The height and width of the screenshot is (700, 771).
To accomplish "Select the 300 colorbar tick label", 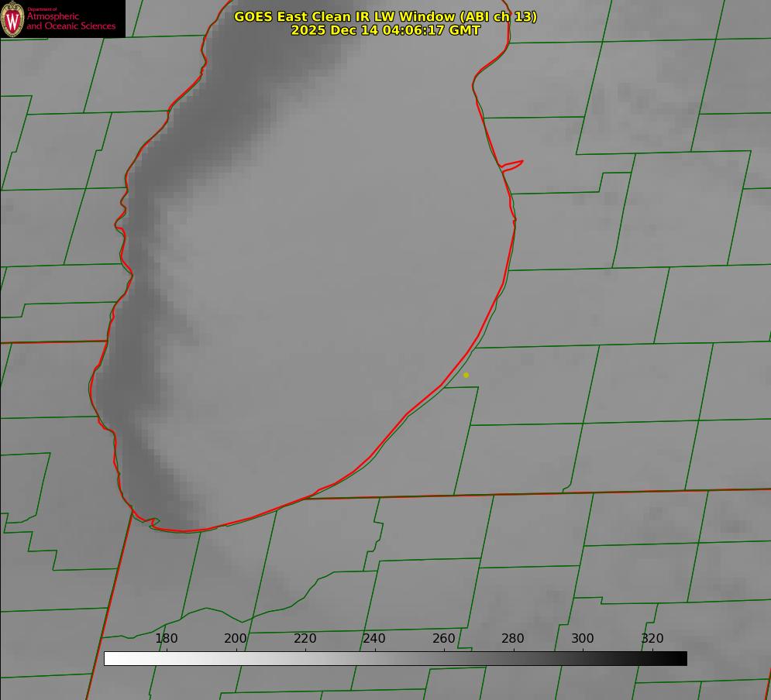I will (x=583, y=638).
